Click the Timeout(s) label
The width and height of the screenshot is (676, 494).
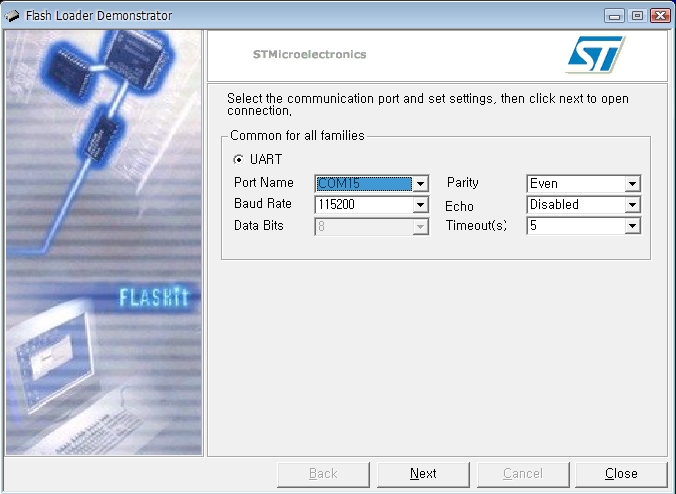tap(476, 225)
